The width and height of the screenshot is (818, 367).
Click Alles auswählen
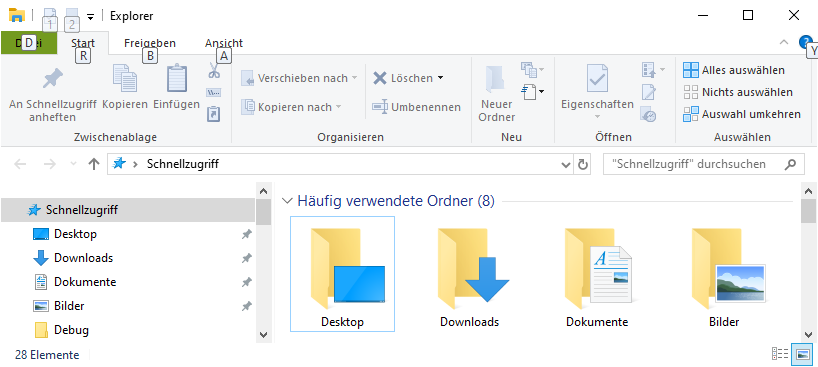pos(734,70)
